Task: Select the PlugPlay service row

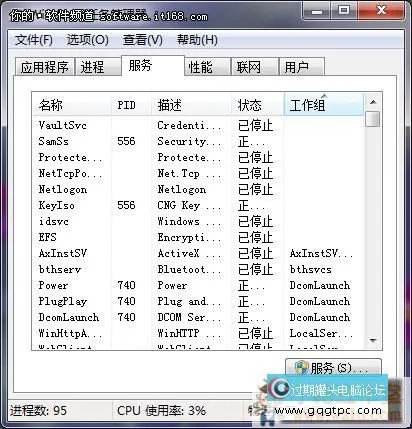Action: click(x=198, y=301)
